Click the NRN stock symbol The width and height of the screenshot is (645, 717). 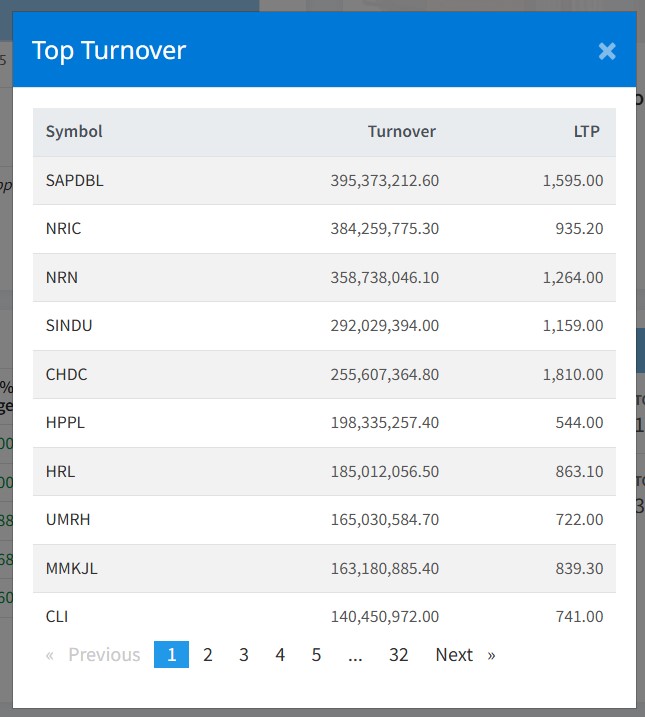(62, 278)
